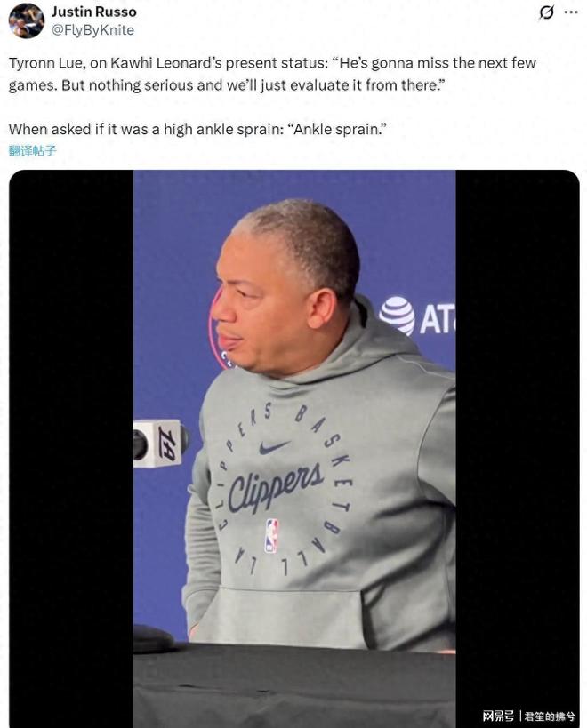
Task: Play the embedded press conference video
Action: [x=294, y=449]
